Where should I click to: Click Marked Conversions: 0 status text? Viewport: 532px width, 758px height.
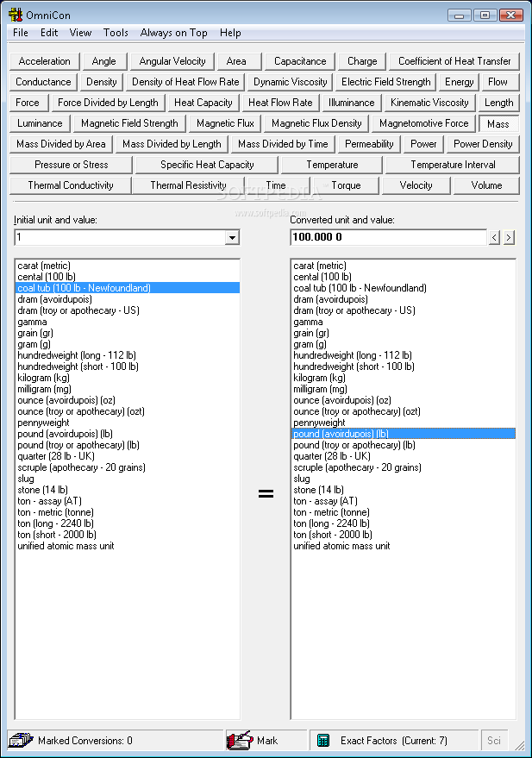coord(85,741)
